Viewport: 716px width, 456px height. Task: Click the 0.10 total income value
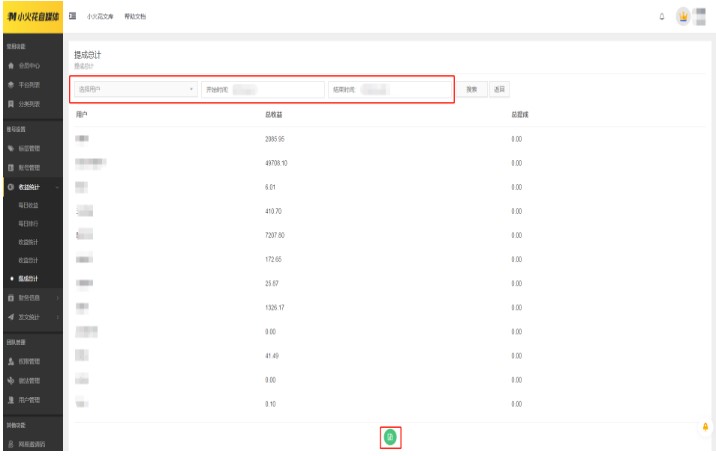[x=270, y=404]
